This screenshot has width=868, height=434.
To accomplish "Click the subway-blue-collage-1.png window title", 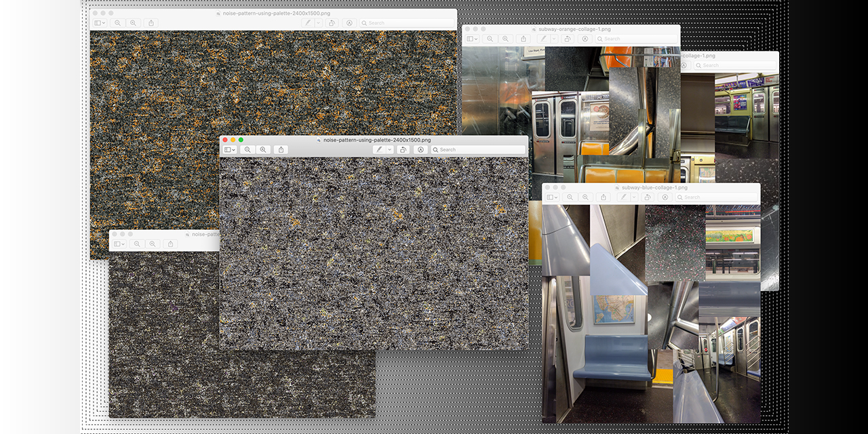I will click(x=654, y=187).
